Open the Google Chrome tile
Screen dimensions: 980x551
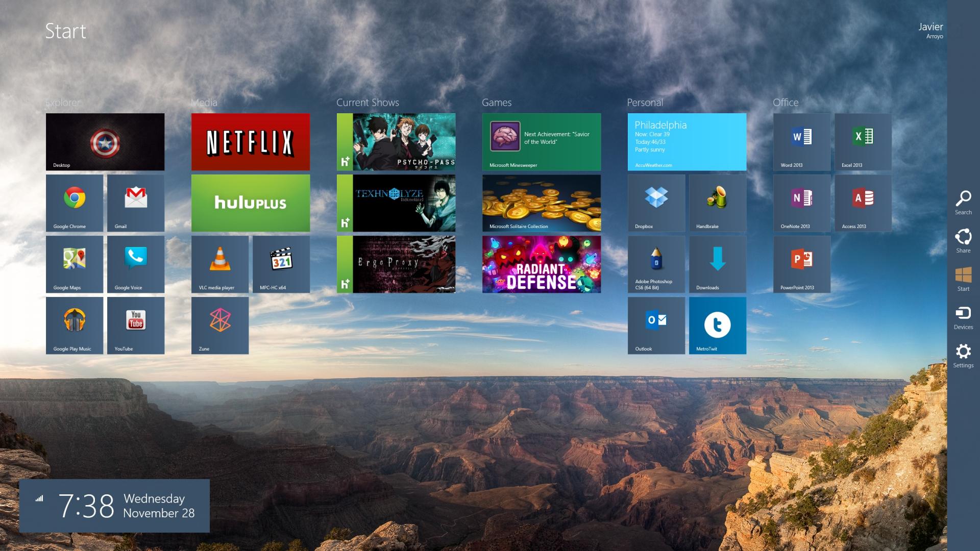click(x=75, y=203)
